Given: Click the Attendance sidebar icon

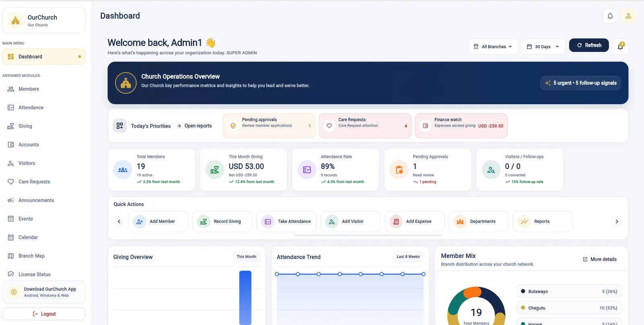Looking at the screenshot, I should (x=11, y=107).
